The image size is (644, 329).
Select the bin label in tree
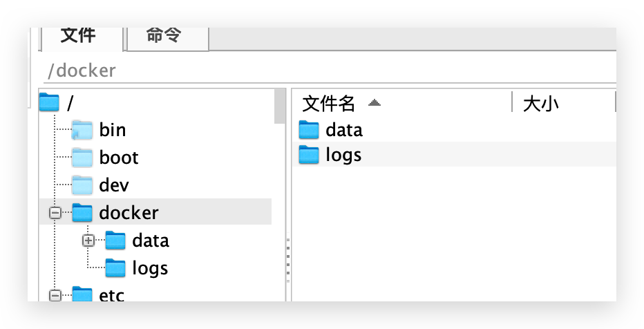point(113,130)
